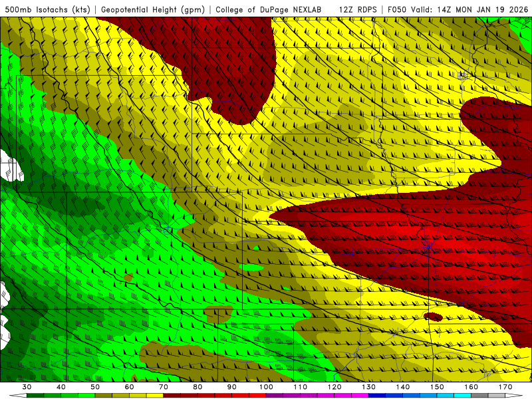Click the legend value 70

click(x=164, y=386)
